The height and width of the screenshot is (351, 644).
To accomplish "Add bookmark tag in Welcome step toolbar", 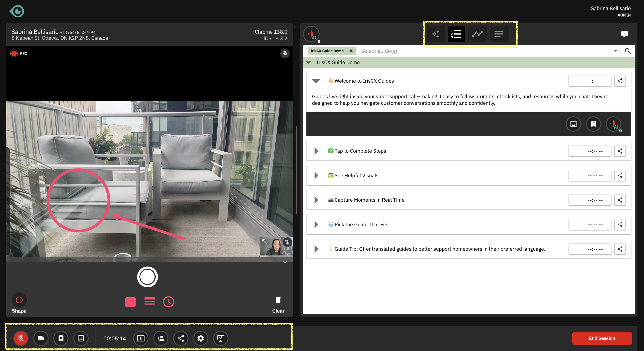I will point(593,124).
